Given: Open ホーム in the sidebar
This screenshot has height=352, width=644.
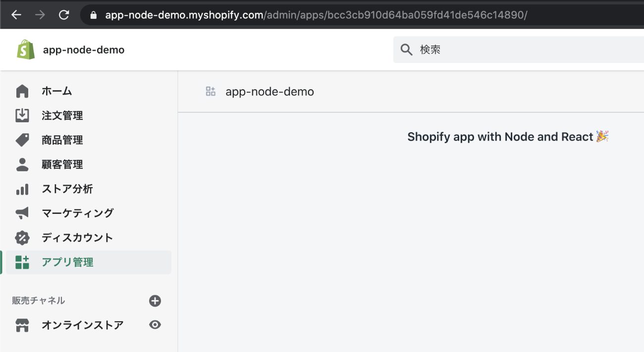Looking at the screenshot, I should [57, 91].
